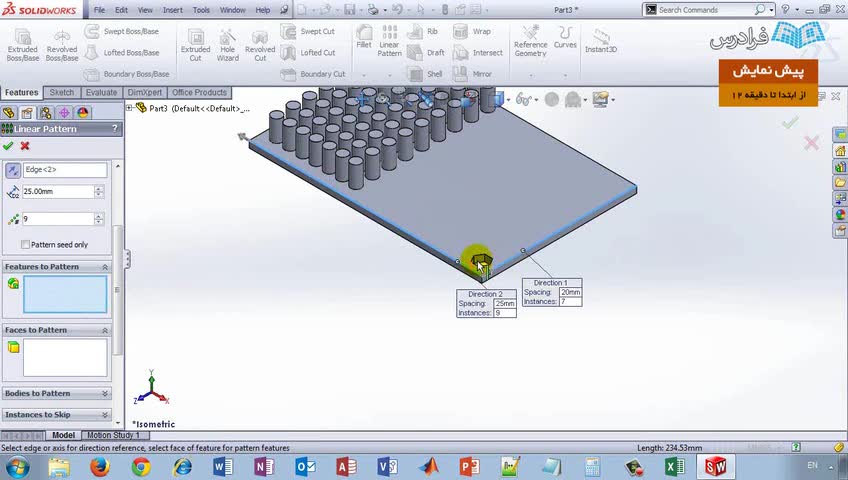Switch to the DimXpert tab
This screenshot has width=848, height=480.
144,92
